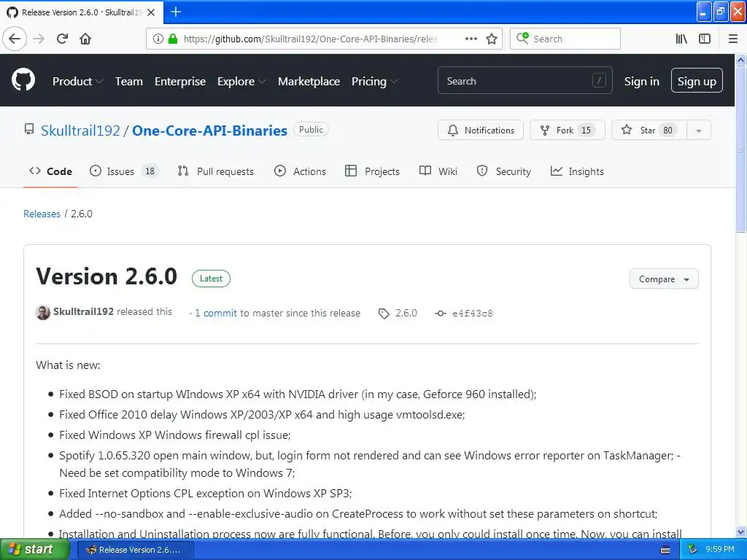Click the slash shortcut icon in GitHub search
The image size is (747, 560).
click(x=599, y=80)
